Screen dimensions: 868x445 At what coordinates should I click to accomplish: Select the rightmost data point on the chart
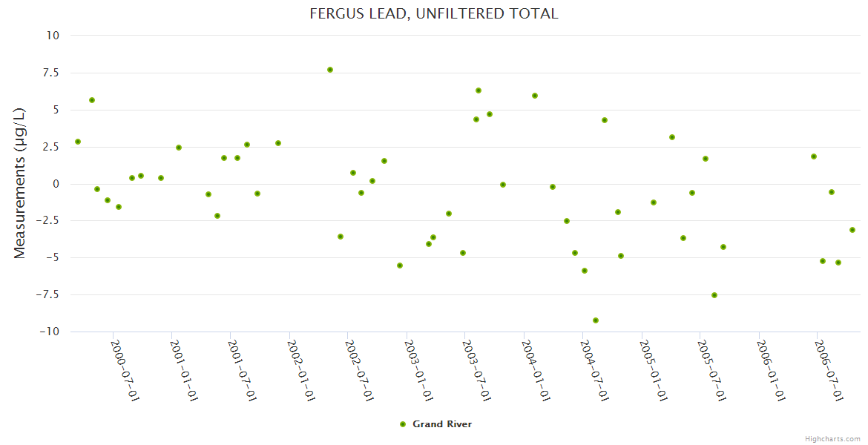click(x=852, y=230)
